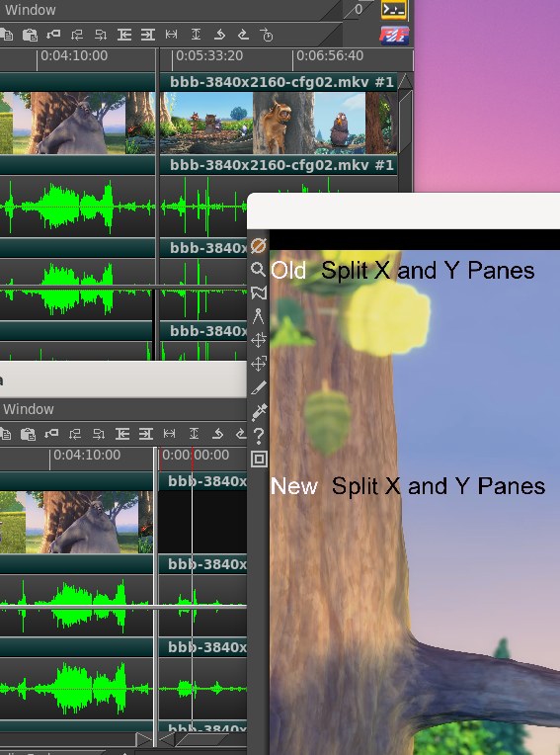Undo in the lower timeline toolbar
560x755 pixels.
pos(217,434)
